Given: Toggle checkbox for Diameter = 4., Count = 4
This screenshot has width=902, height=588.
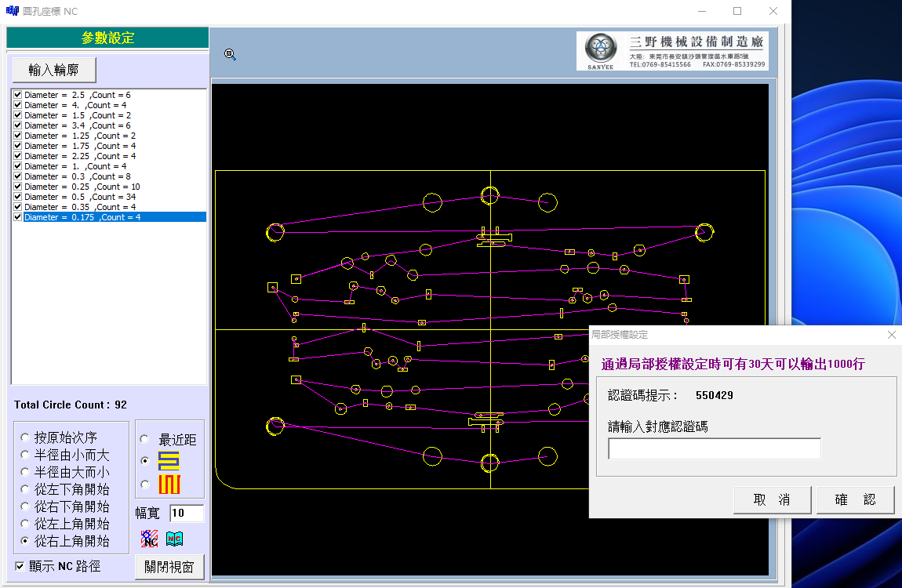Looking at the screenshot, I should pos(18,105).
